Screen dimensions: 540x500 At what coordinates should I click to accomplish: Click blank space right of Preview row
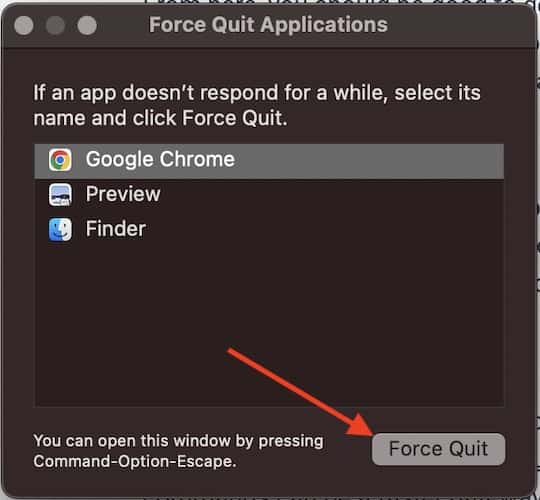tap(331, 195)
